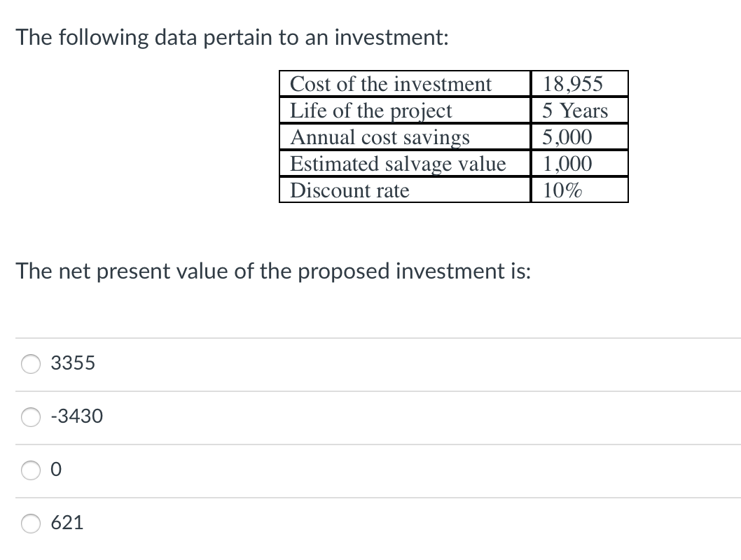Click the "5 Years" table cell
The width and height of the screenshot is (741, 560).
coord(575,111)
